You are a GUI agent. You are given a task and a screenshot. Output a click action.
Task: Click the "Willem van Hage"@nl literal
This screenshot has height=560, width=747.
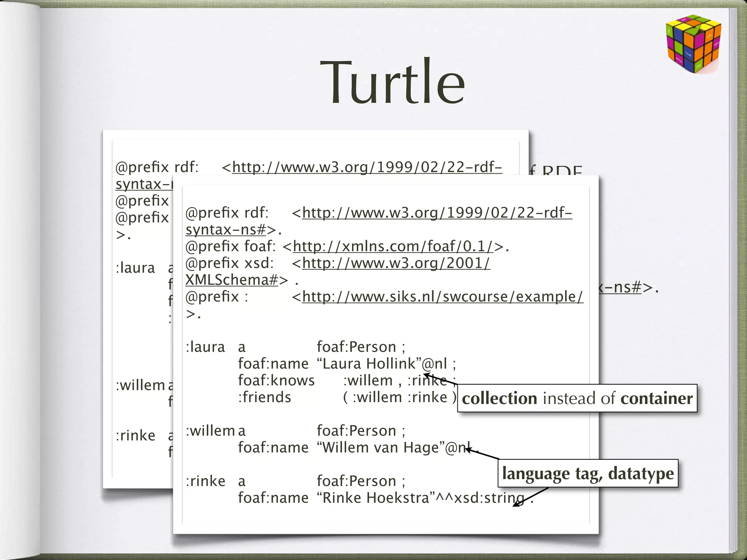pyautogui.click(x=394, y=448)
